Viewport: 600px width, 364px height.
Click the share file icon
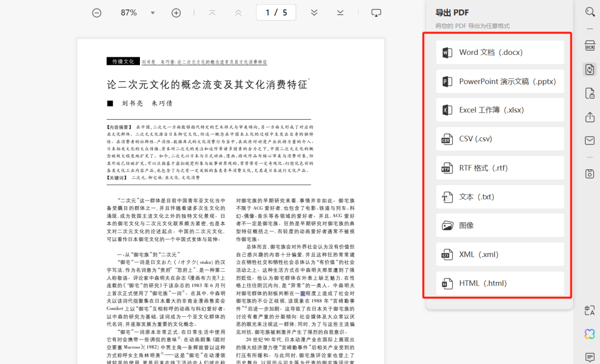click(590, 117)
